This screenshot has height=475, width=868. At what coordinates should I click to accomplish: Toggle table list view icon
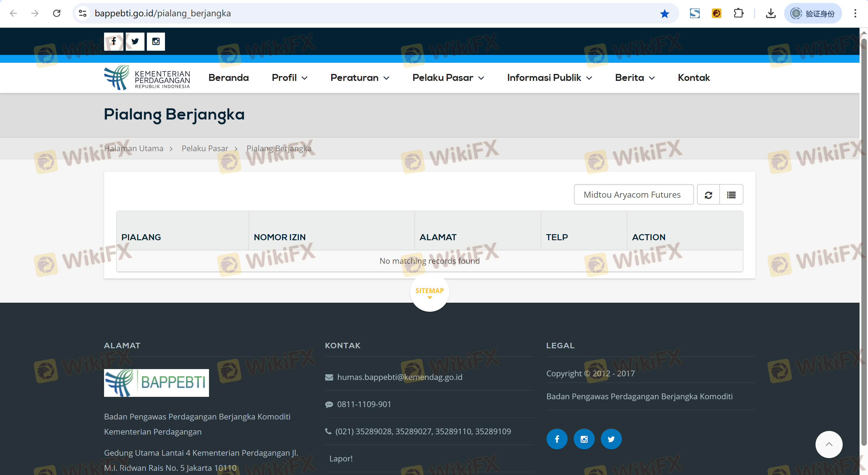tap(731, 195)
